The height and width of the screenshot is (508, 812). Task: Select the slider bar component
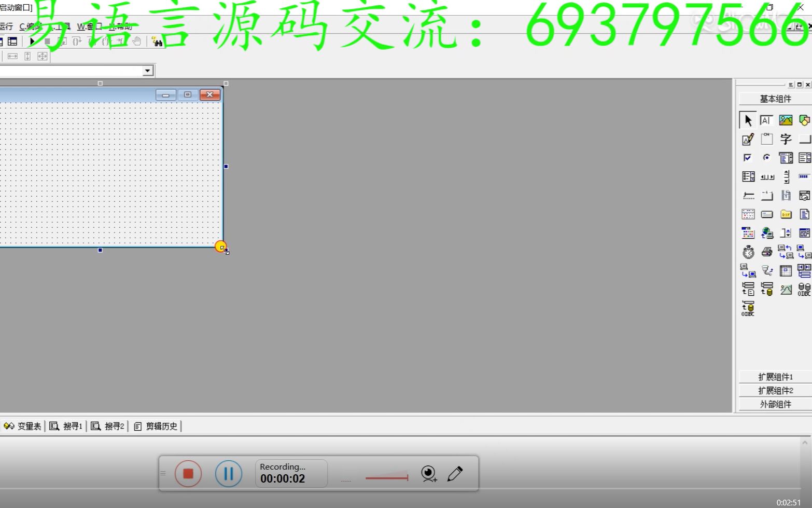pyautogui.click(x=748, y=196)
